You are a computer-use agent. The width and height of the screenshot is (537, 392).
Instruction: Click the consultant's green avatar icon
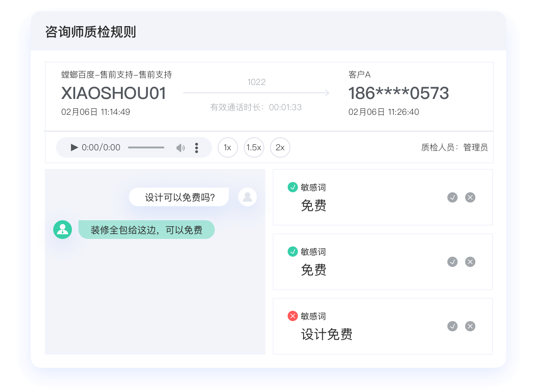click(63, 230)
